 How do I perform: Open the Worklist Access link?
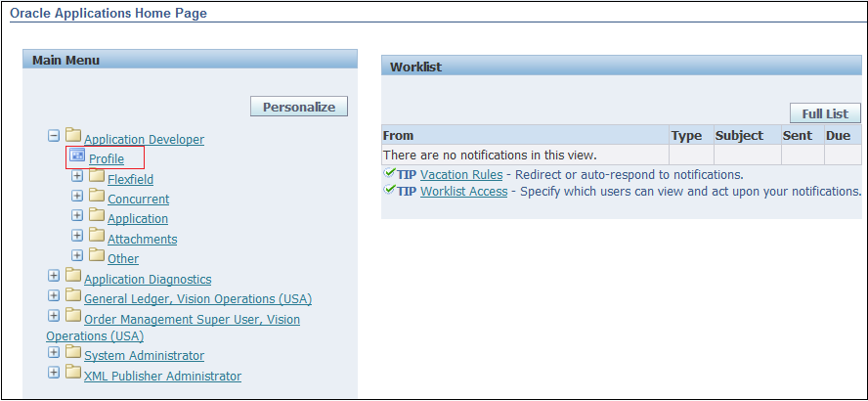pos(464,191)
